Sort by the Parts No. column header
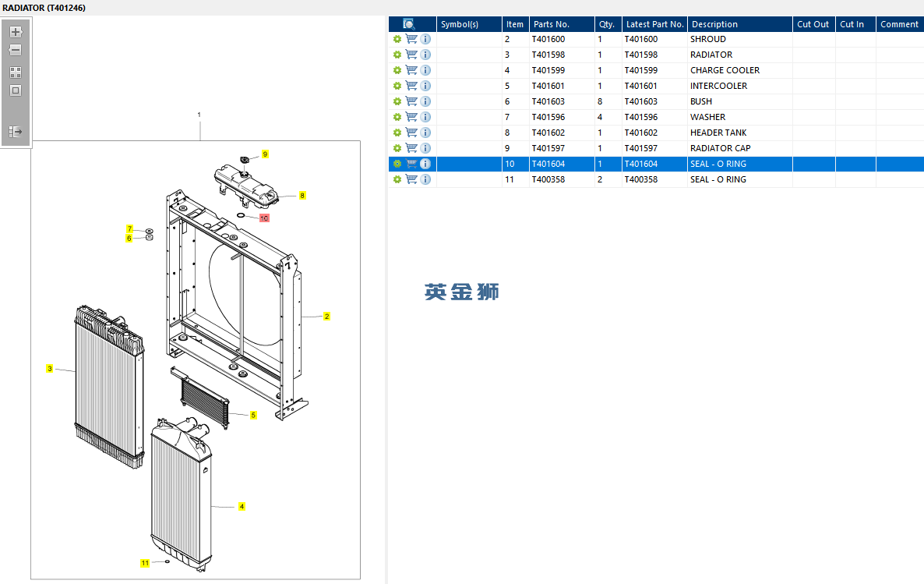Image resolution: width=924 pixels, height=584 pixels. click(562, 24)
